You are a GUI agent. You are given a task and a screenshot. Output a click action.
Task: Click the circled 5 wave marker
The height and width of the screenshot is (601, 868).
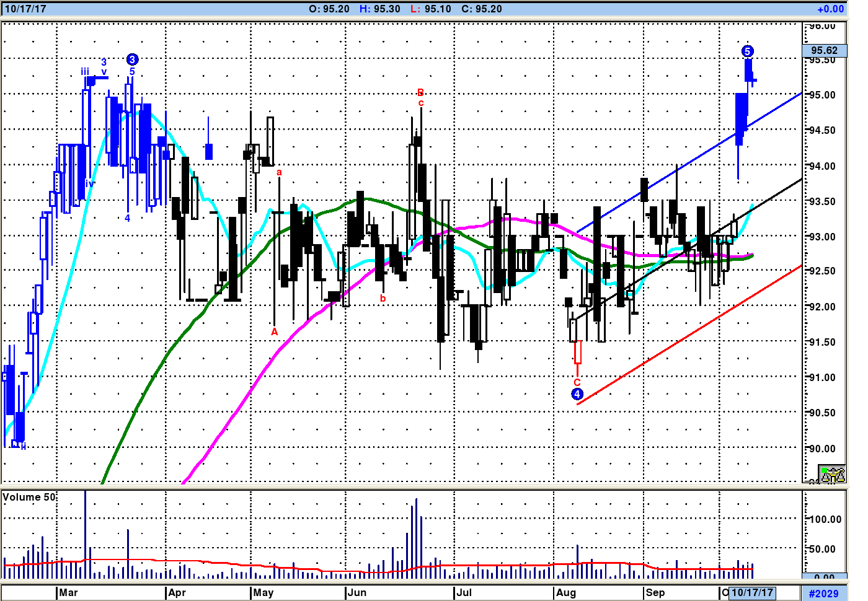click(748, 51)
